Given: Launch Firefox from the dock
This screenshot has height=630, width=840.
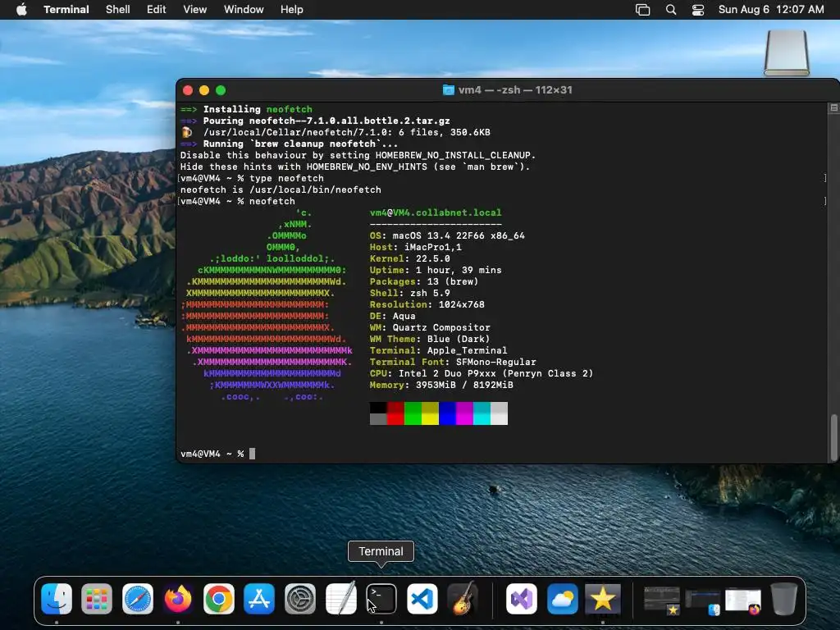Looking at the screenshot, I should pyautogui.click(x=178, y=598).
